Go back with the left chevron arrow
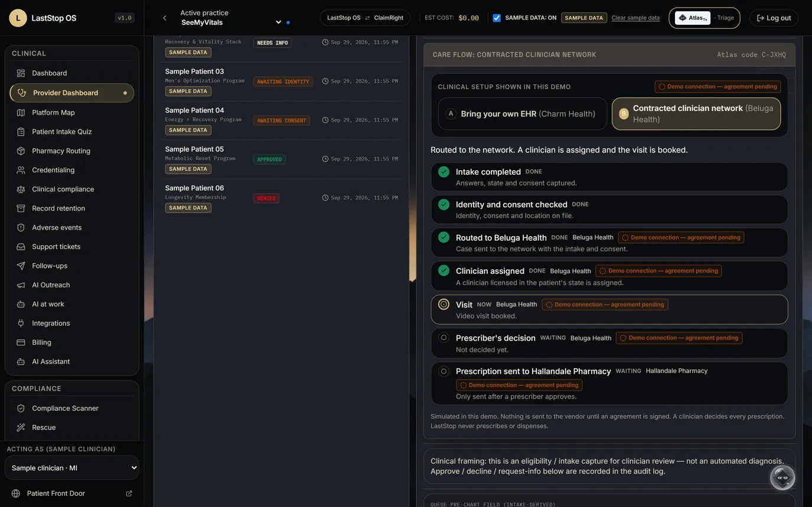 tap(165, 18)
